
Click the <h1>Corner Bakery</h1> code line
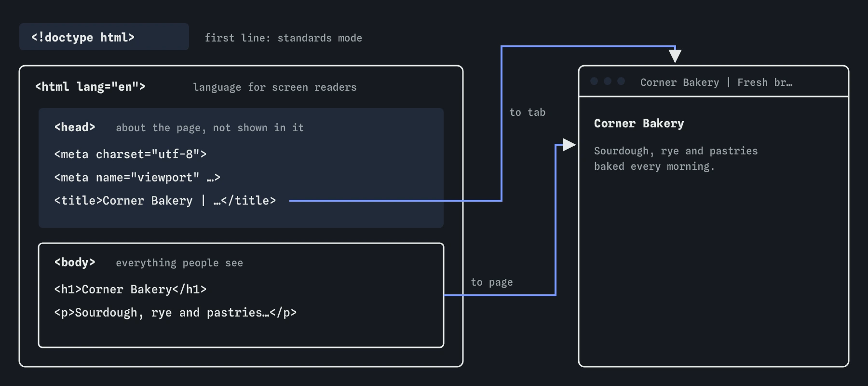tap(130, 289)
